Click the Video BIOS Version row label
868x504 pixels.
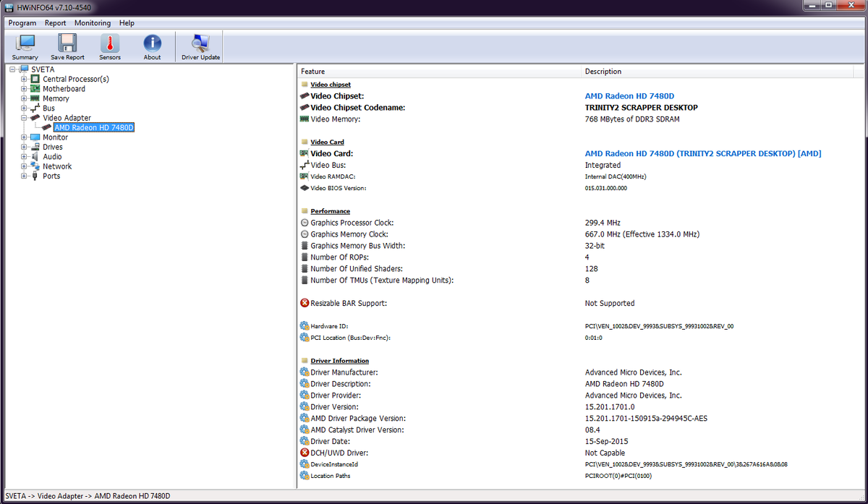point(339,188)
